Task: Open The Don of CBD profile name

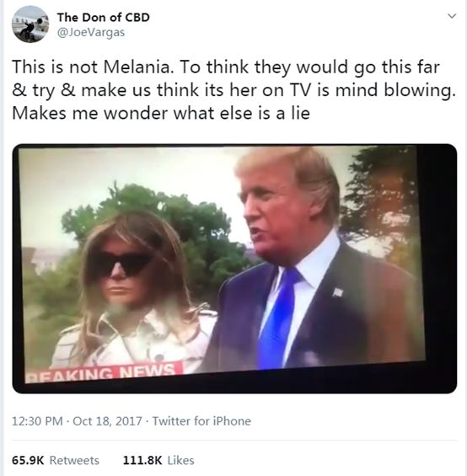Action: pos(104,18)
